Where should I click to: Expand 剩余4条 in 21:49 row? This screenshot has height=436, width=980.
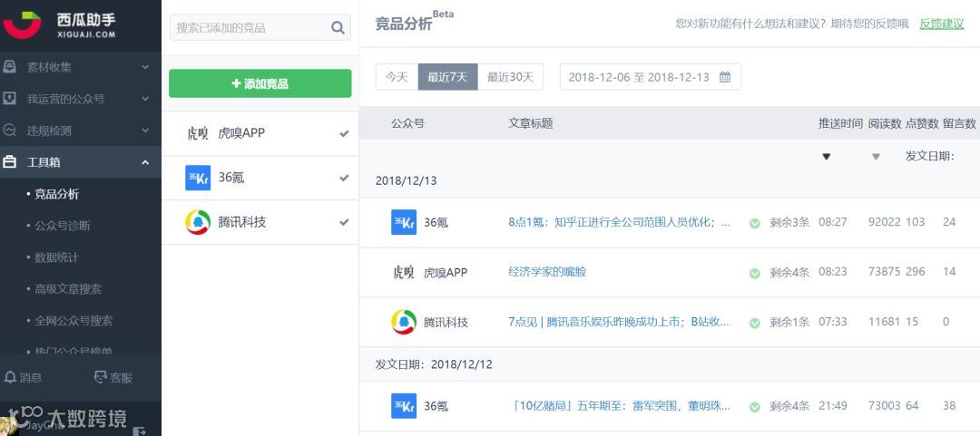coord(789,406)
